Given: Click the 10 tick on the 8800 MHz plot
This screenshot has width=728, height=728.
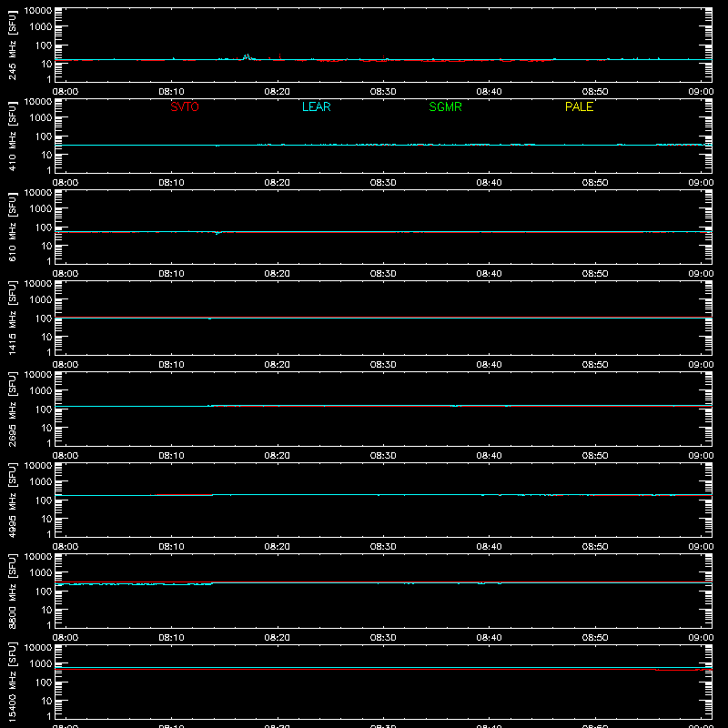Looking at the screenshot, I should pyautogui.click(x=46, y=610).
